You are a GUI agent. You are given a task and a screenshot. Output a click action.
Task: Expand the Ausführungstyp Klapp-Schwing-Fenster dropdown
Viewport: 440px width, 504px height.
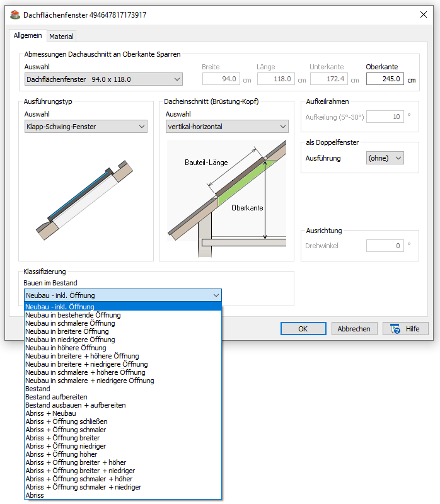(86, 127)
